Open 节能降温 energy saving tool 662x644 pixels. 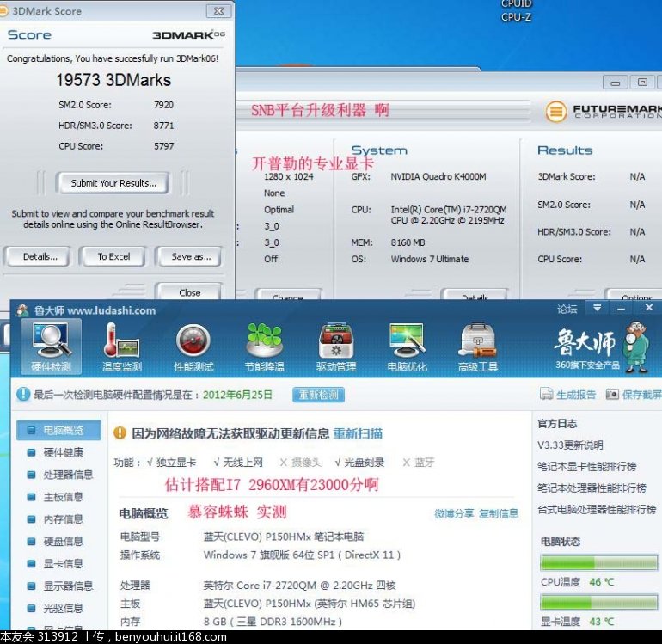pos(265,347)
